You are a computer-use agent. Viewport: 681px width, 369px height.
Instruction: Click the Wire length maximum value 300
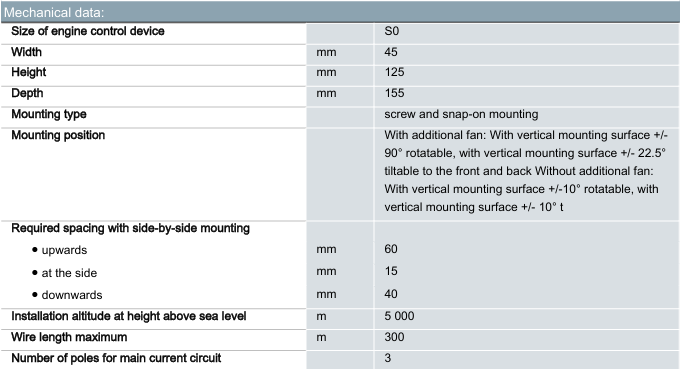[x=394, y=337]
